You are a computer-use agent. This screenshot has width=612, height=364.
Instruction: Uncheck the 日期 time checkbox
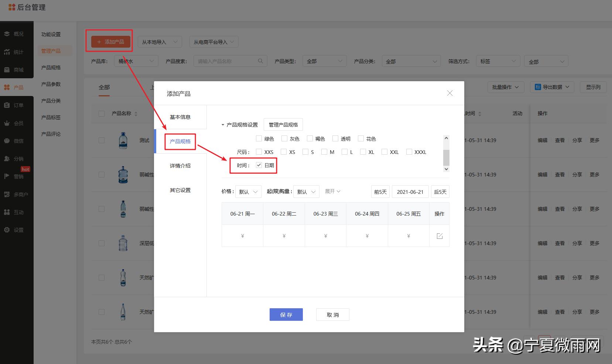tap(259, 165)
